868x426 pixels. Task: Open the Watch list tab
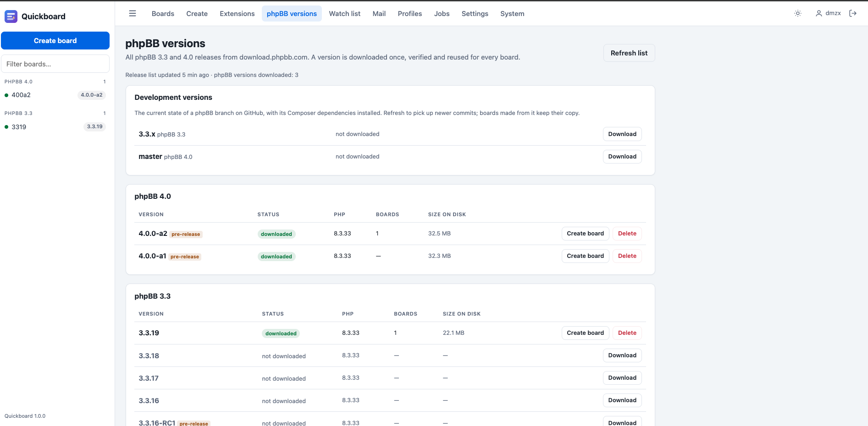[x=345, y=14]
